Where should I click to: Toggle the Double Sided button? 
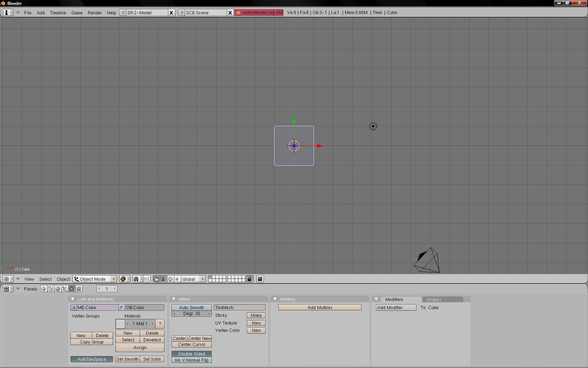(x=191, y=354)
